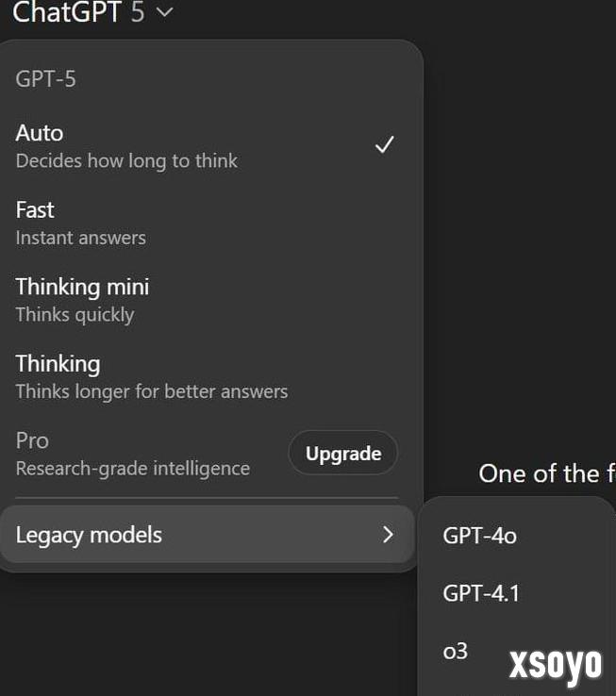Click the Legacy models right arrow

click(387, 535)
